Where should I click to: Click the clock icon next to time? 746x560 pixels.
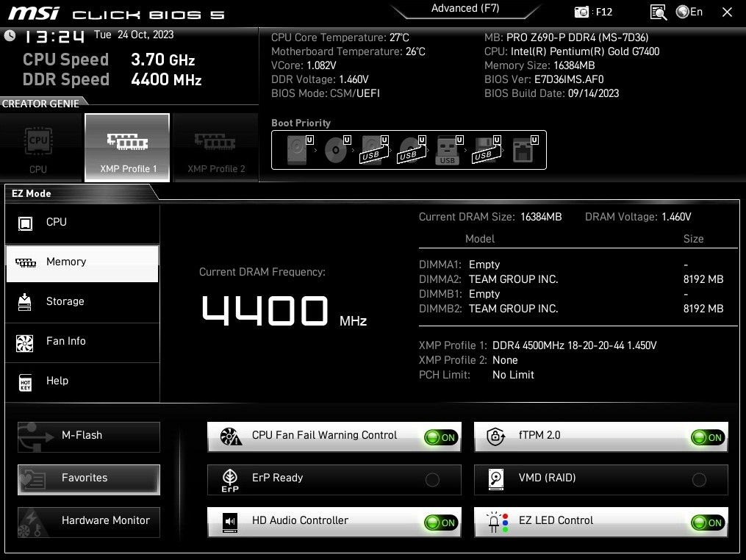[x=10, y=35]
